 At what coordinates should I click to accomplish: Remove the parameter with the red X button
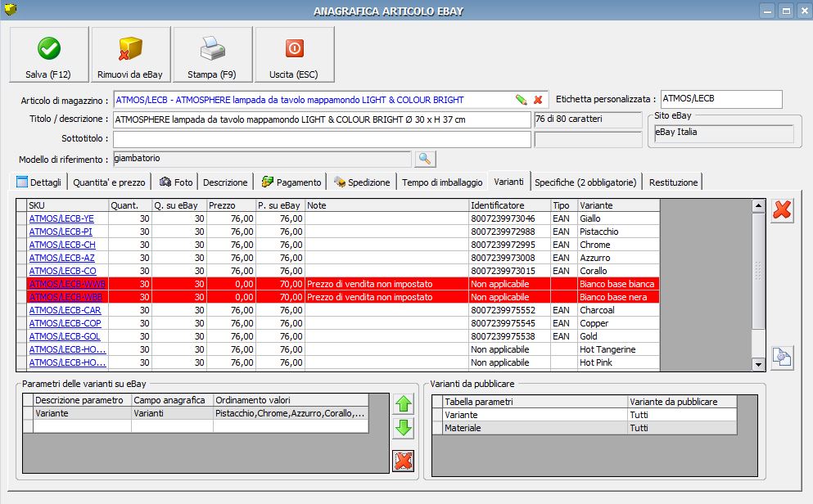[404, 461]
